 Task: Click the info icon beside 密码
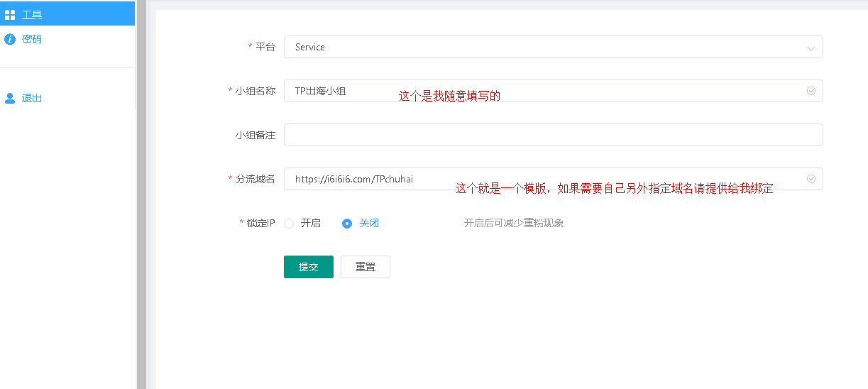(10, 39)
